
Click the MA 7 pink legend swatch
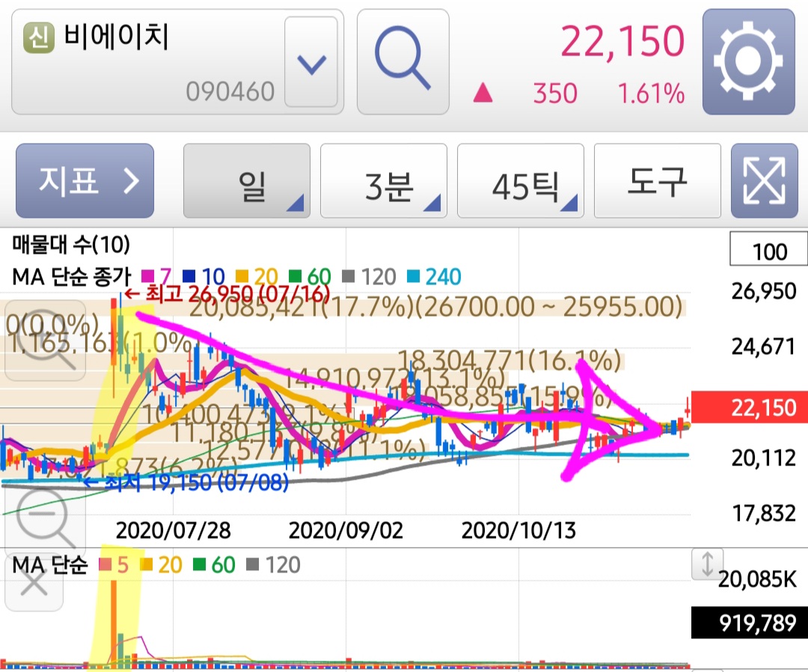148,276
